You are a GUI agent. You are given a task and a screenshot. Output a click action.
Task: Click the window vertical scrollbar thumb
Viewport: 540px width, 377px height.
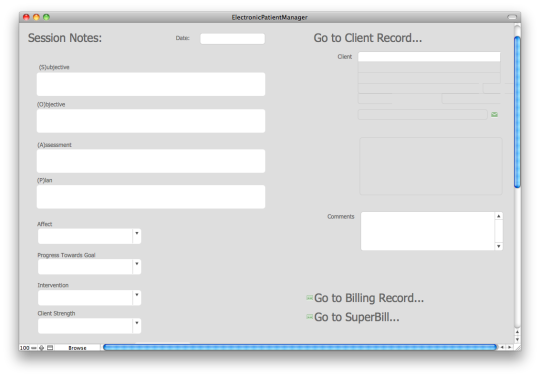coord(517,112)
